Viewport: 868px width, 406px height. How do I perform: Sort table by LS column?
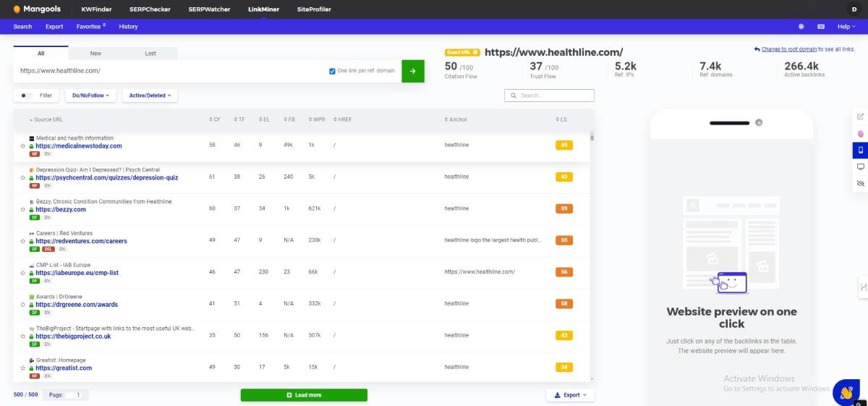pyautogui.click(x=561, y=119)
